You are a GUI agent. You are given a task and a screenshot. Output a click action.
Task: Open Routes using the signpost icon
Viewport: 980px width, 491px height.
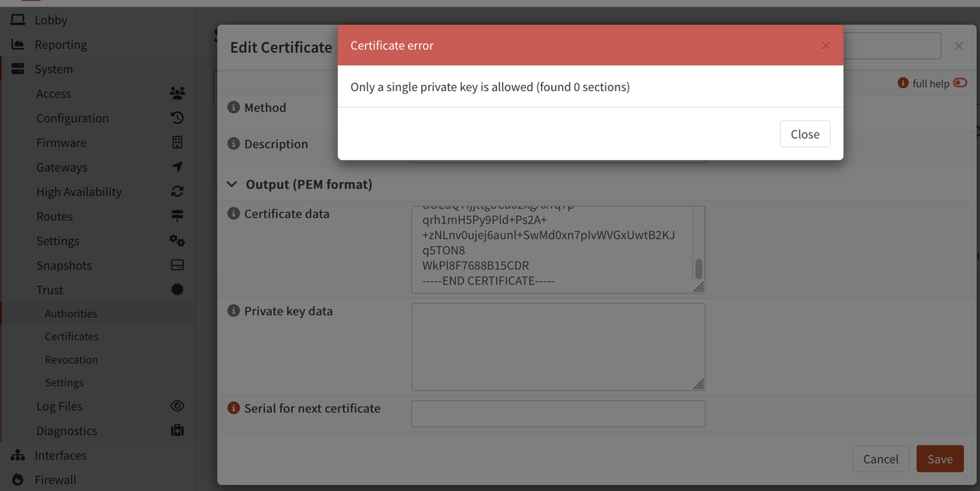pyautogui.click(x=177, y=216)
